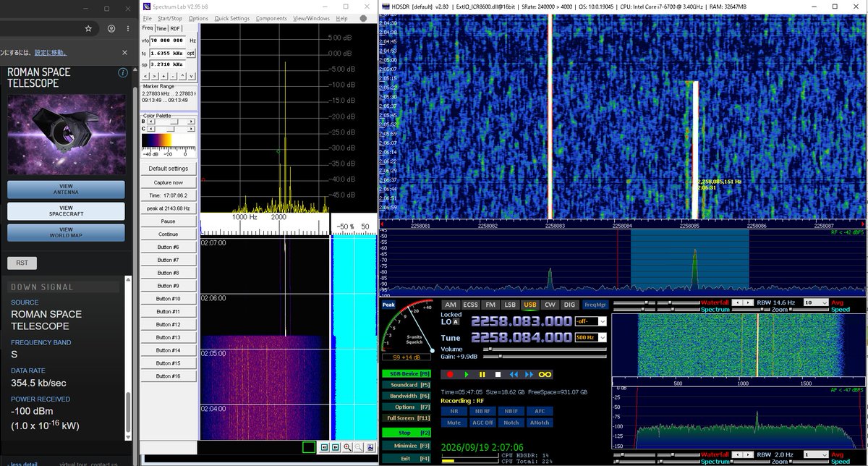Click the green play button in HDSDR
Viewport: 868px width, 466px height.
pyautogui.click(x=466, y=374)
